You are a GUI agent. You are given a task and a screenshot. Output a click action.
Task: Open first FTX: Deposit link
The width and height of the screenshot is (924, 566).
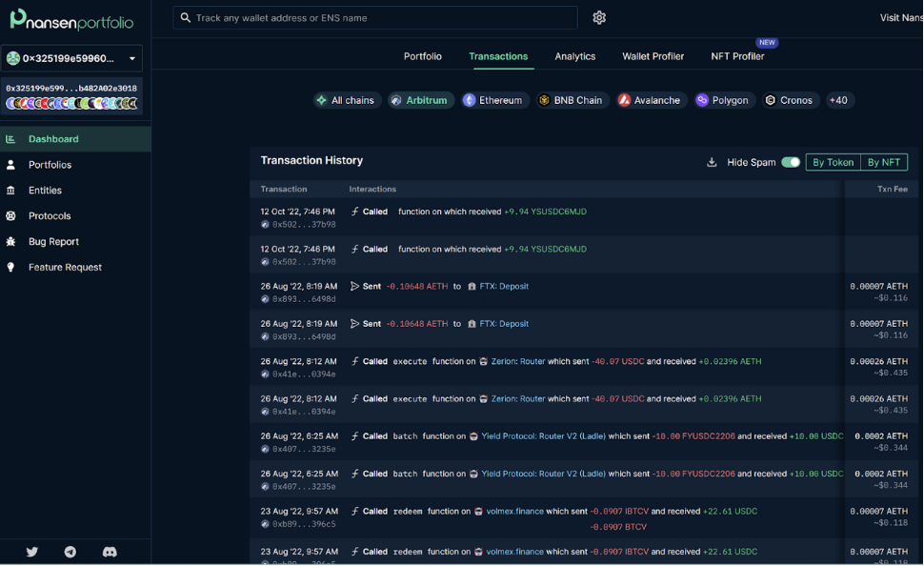(x=504, y=286)
